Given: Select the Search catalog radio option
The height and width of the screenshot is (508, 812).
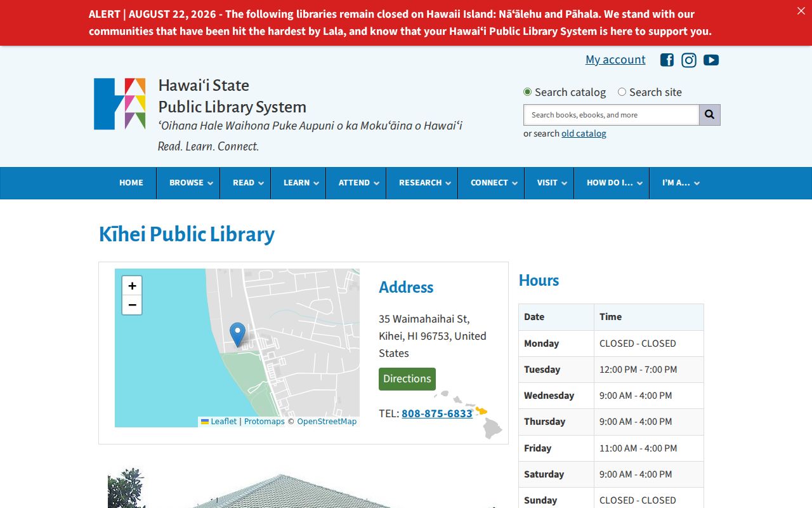Looking at the screenshot, I should click(x=527, y=92).
